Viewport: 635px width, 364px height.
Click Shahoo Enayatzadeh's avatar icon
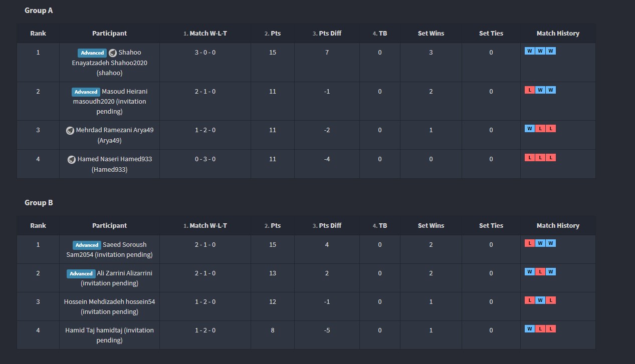click(x=113, y=53)
